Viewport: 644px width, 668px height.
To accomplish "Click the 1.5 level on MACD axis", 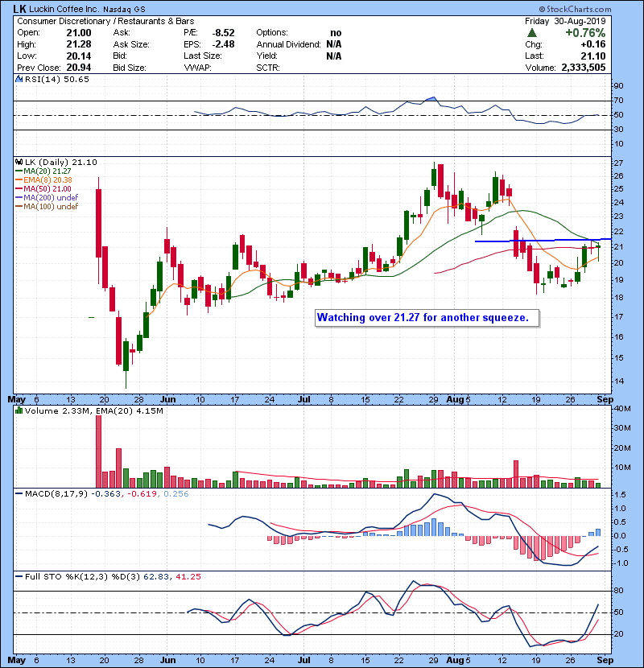I will [x=621, y=495].
